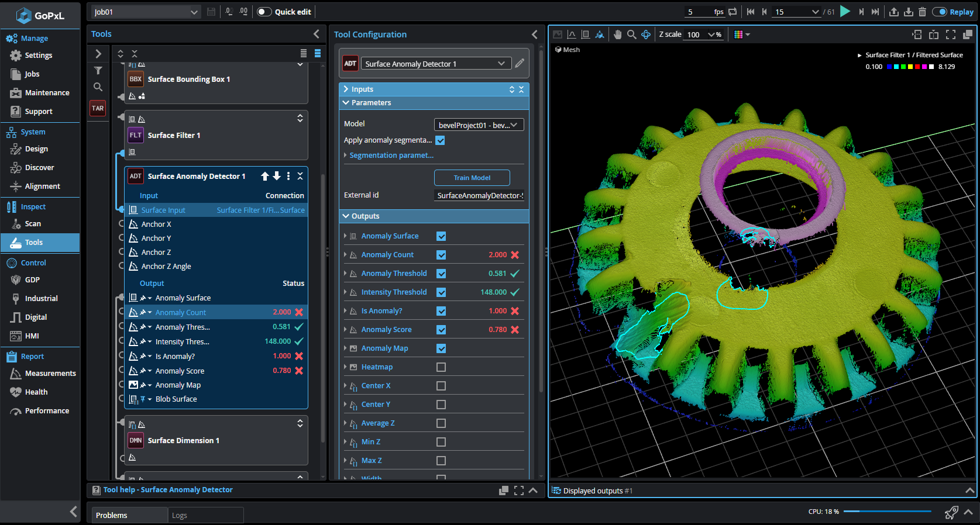Expand Segmentation parameters section
This screenshot has width=980, height=525.
pyautogui.click(x=391, y=156)
